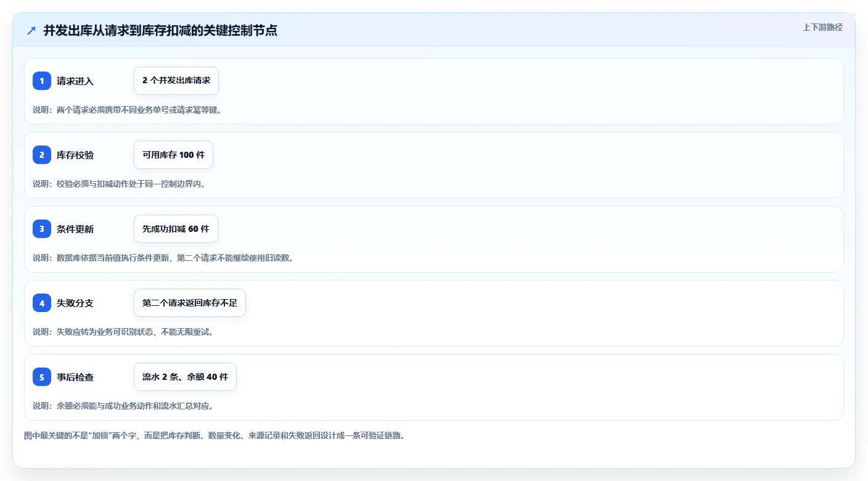Click the chip 2 个并发出库请求
The height and width of the screenshot is (481, 868).
pos(176,81)
